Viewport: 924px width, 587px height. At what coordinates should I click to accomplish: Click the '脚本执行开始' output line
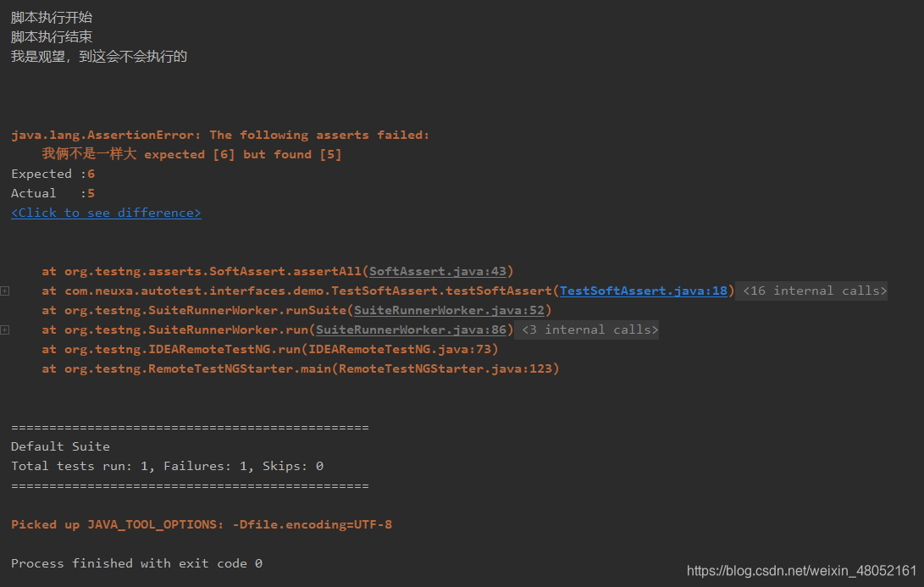(x=52, y=18)
